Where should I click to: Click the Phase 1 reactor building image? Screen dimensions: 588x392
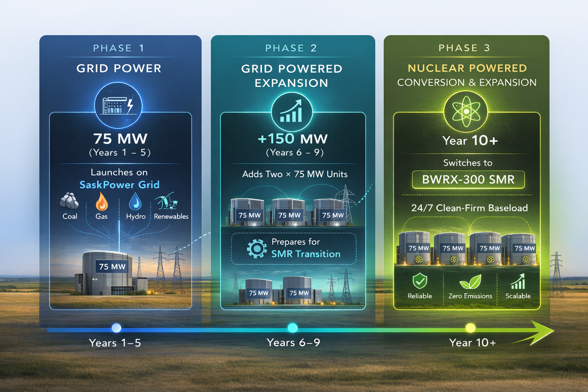(111, 273)
